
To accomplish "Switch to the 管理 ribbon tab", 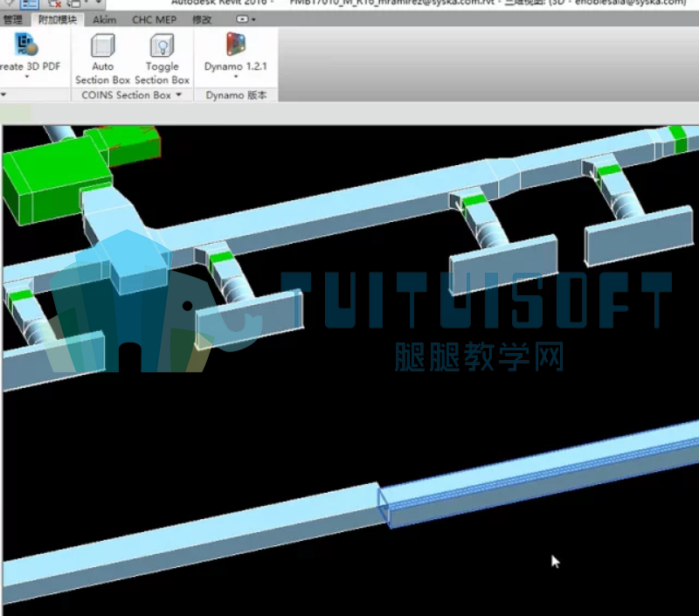I will point(12,19).
